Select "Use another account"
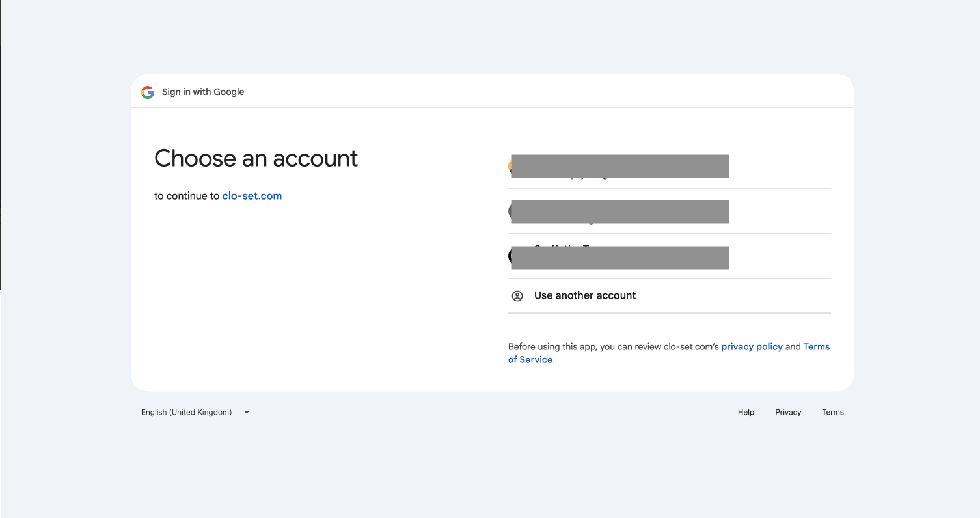This screenshot has width=980, height=518. coord(584,295)
